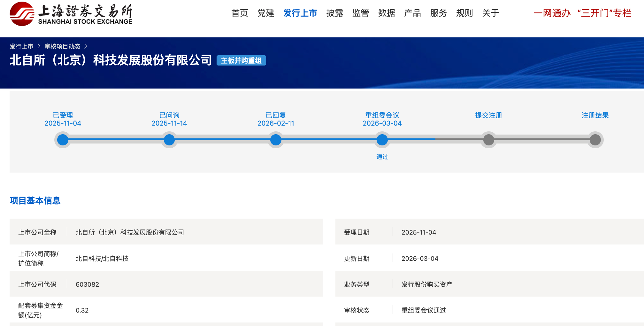Open the 产品 navigation menu
644x326 pixels.
pos(412,13)
